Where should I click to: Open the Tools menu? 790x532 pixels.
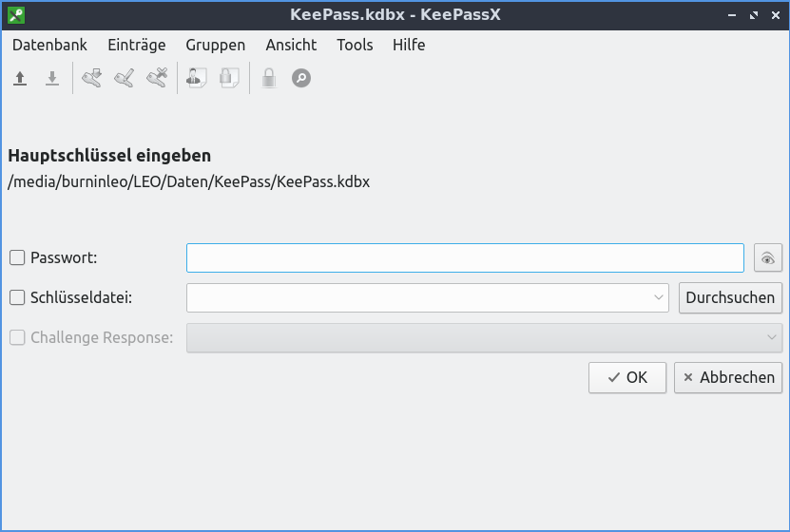[x=355, y=45]
